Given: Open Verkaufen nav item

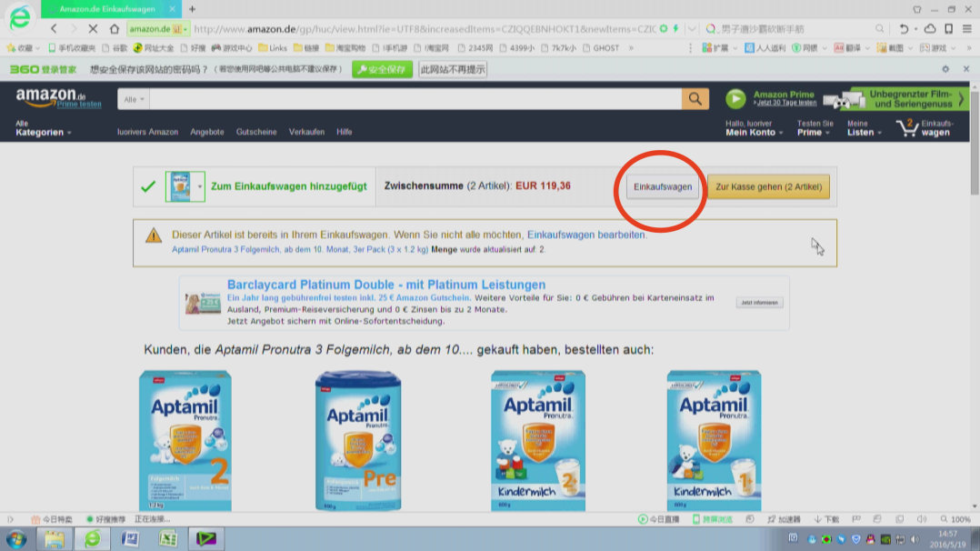Looking at the screenshot, I should point(306,132).
